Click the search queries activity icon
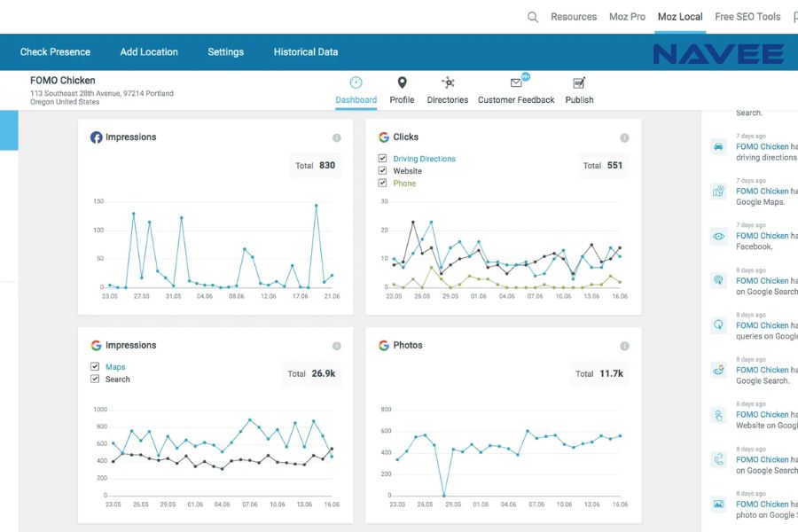798x532 pixels. pos(718,325)
